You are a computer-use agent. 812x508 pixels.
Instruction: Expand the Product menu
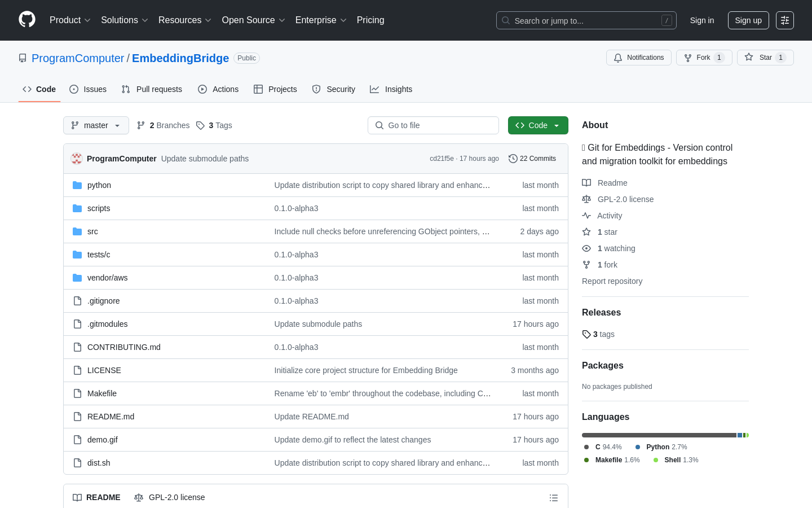70,20
